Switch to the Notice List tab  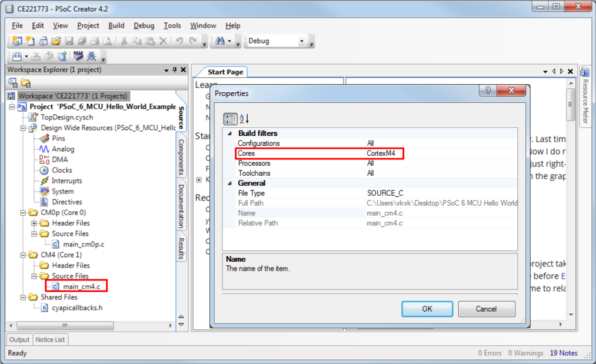pyautogui.click(x=50, y=339)
